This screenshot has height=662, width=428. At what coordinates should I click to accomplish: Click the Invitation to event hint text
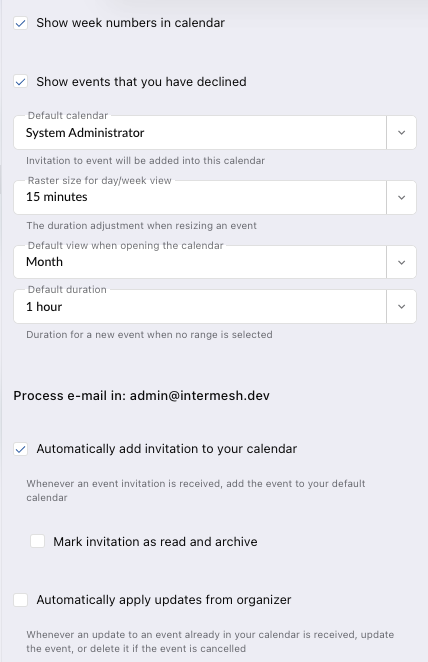pos(146,161)
